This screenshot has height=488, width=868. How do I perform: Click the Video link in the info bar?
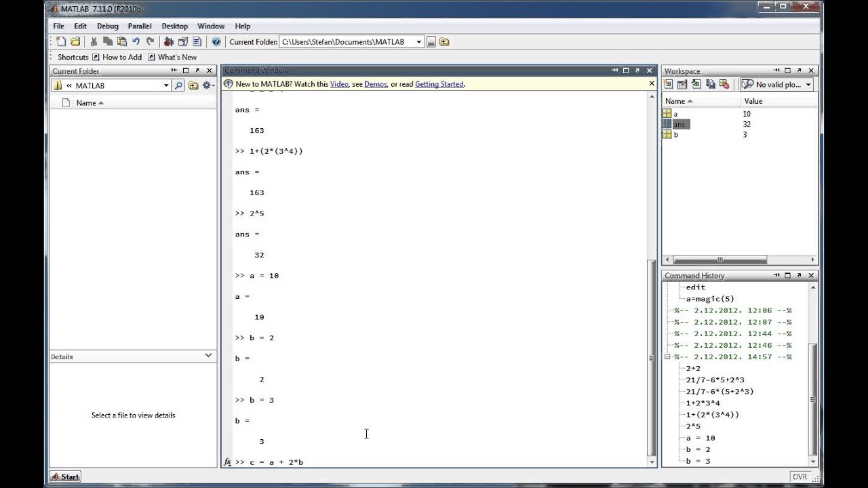tap(339, 84)
